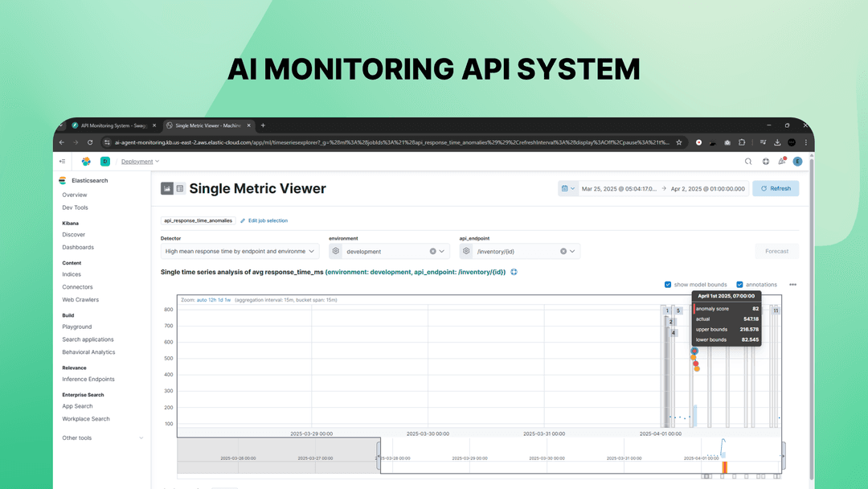Set chart zoom to 1w
This screenshot has height=489, width=868.
[227, 300]
